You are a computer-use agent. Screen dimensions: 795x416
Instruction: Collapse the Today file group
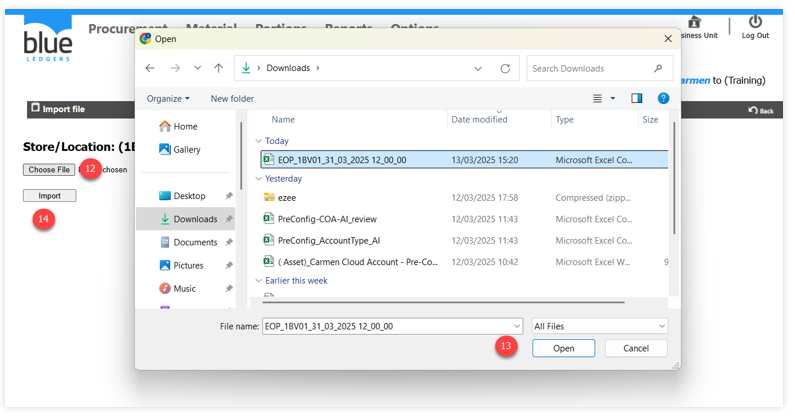(x=259, y=141)
